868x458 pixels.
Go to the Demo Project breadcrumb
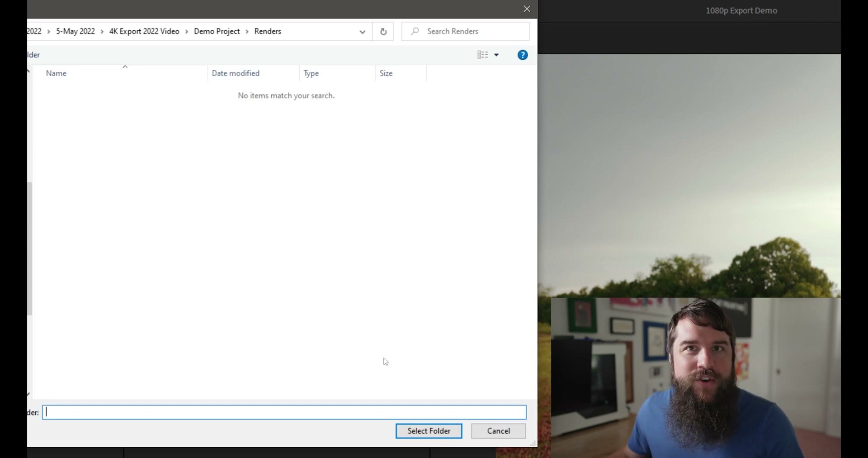pos(217,31)
